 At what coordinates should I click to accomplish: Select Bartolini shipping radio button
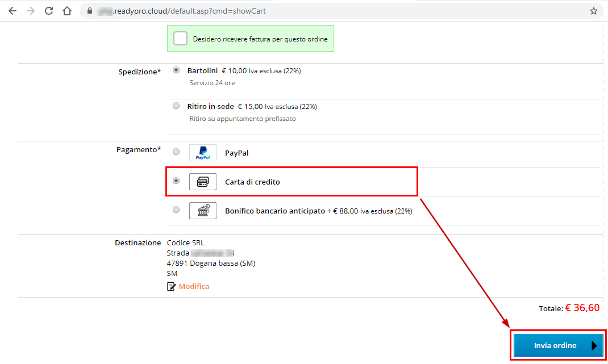pyautogui.click(x=176, y=70)
